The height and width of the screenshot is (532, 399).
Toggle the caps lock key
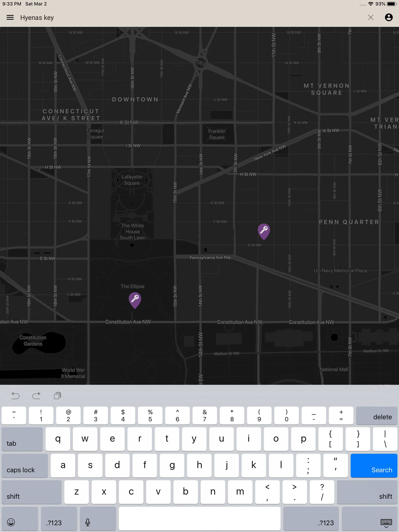25,465
